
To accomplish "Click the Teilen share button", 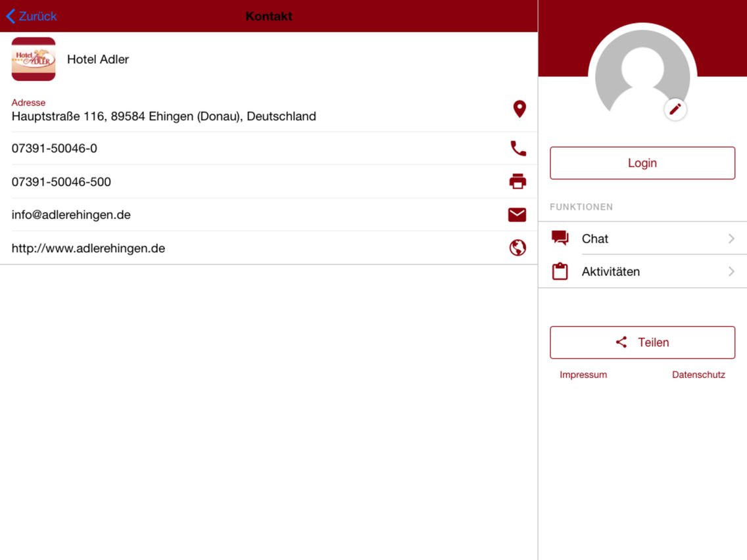I will pyautogui.click(x=642, y=342).
